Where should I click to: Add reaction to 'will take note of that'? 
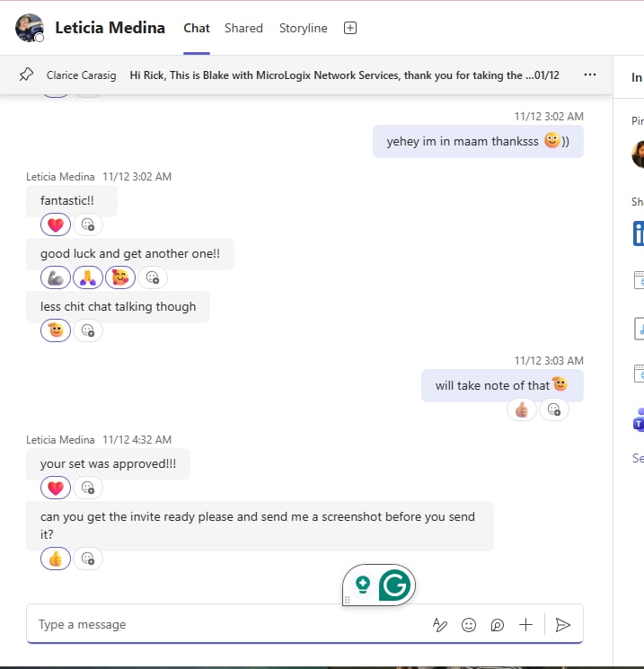pyautogui.click(x=554, y=409)
